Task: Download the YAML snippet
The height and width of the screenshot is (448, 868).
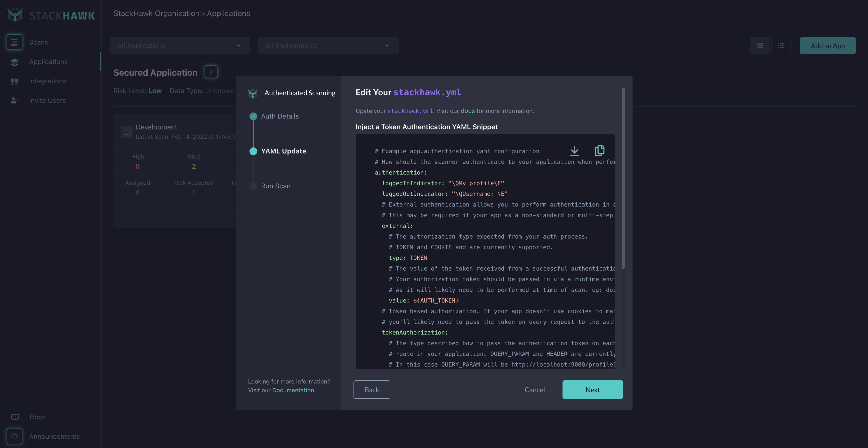Action: [574, 151]
